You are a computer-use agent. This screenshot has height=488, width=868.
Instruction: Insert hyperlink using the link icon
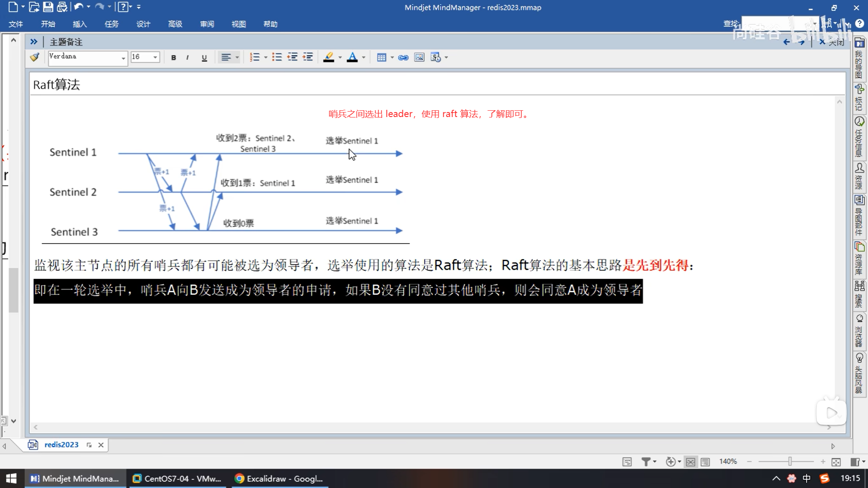pyautogui.click(x=403, y=57)
